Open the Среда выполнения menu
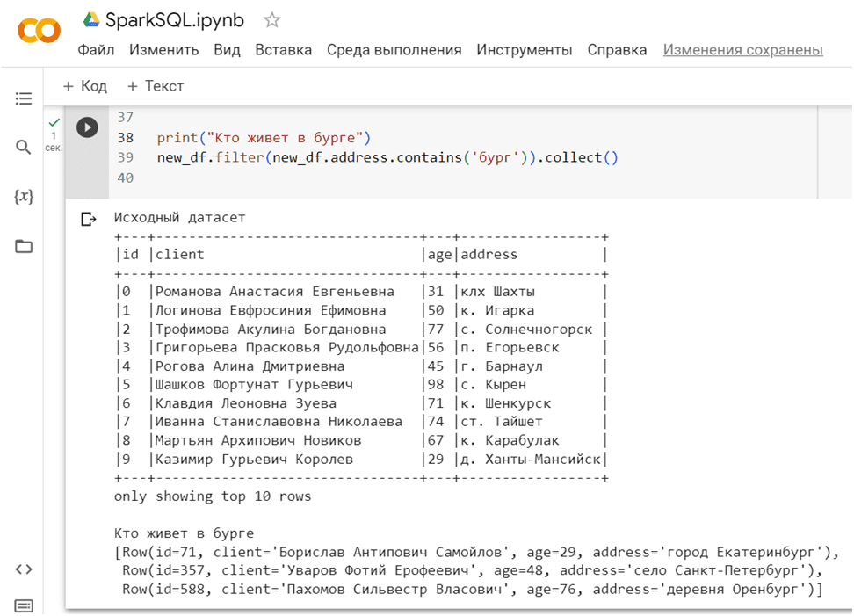The width and height of the screenshot is (854, 616). click(x=393, y=50)
